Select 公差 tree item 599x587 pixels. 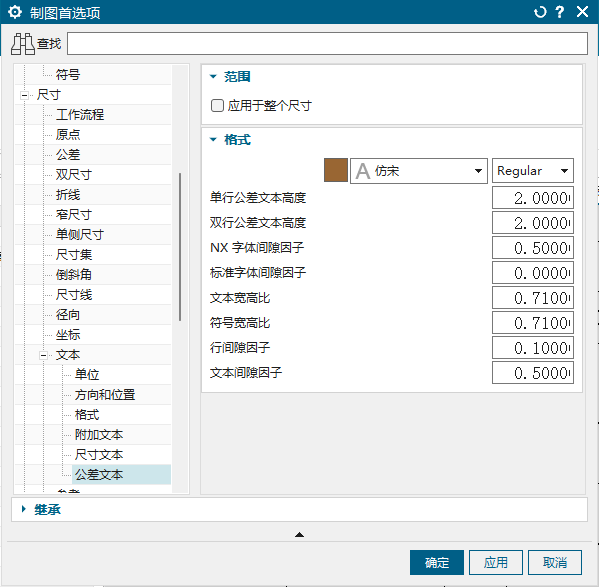68,155
